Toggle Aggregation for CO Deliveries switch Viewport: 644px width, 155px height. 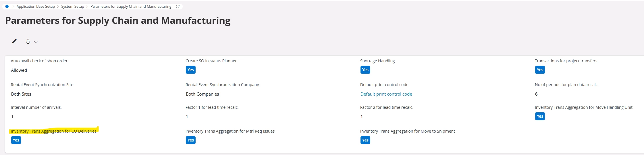tap(16, 140)
